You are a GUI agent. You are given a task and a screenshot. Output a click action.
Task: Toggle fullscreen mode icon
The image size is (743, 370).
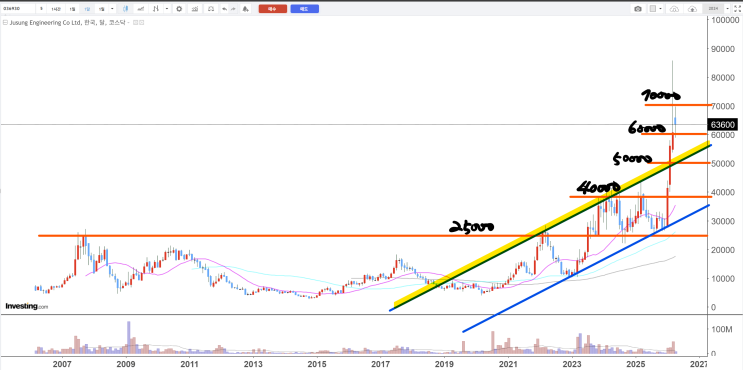point(737,9)
